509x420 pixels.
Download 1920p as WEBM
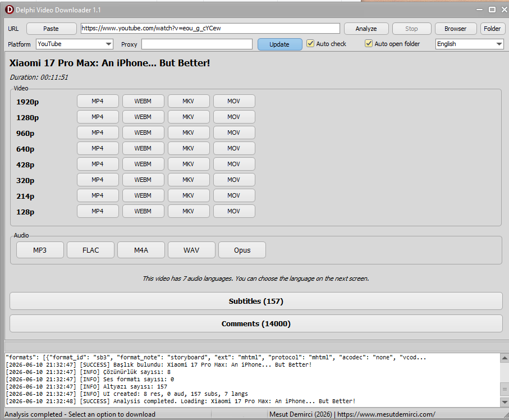coord(143,101)
